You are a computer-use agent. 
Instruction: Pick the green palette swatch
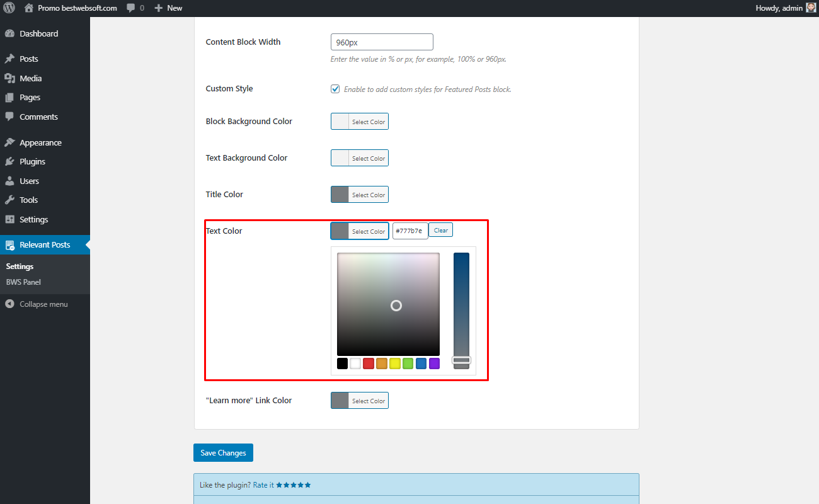408,364
